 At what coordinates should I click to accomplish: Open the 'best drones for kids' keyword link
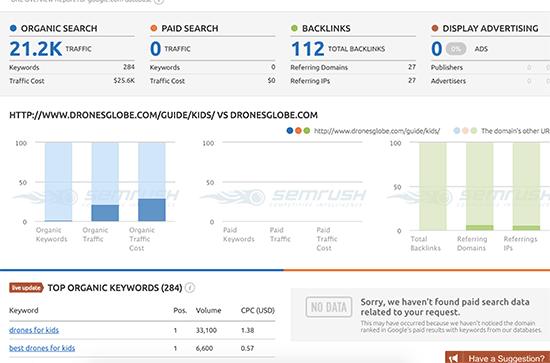(42, 348)
